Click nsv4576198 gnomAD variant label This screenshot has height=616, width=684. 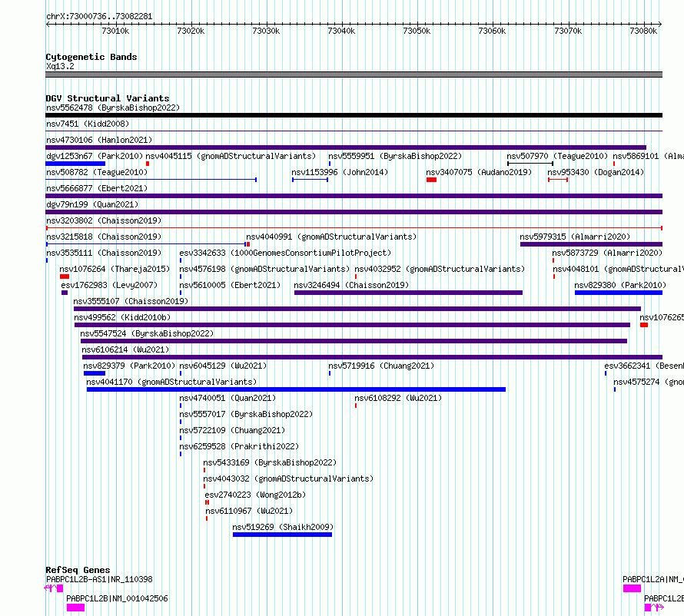pyautogui.click(x=264, y=269)
